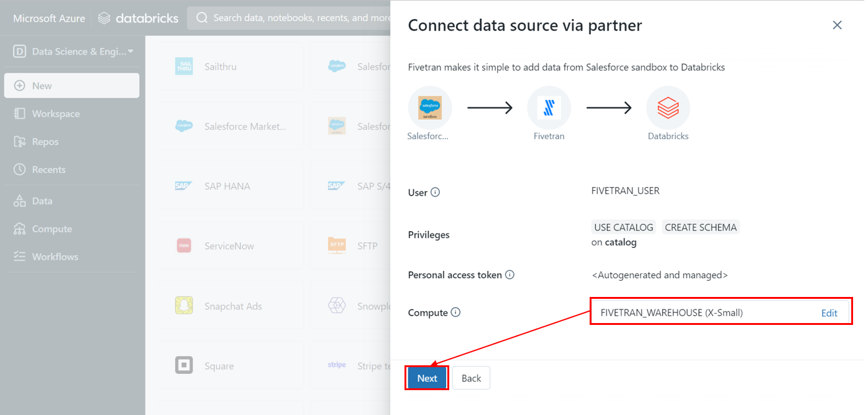Click the Edit link for Compute
Screen dimensions: 868x415
coord(829,313)
